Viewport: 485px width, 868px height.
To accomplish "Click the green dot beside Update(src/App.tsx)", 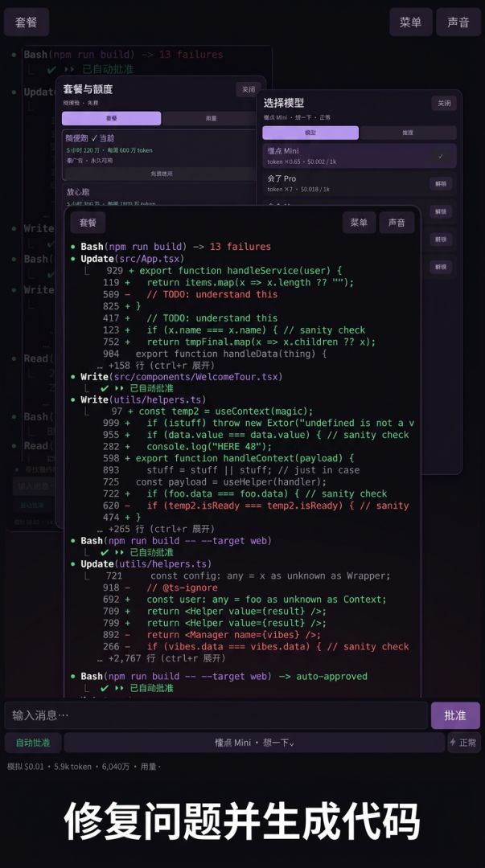I will pos(73,259).
